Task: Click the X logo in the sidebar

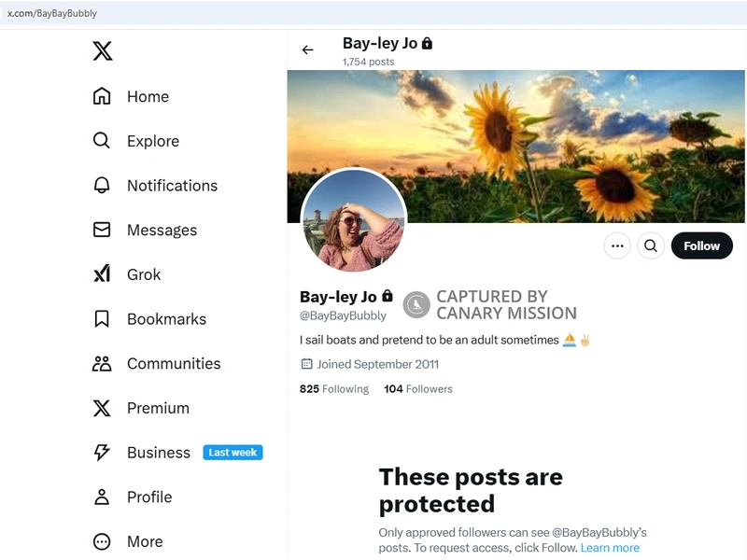Action: pyautogui.click(x=103, y=51)
